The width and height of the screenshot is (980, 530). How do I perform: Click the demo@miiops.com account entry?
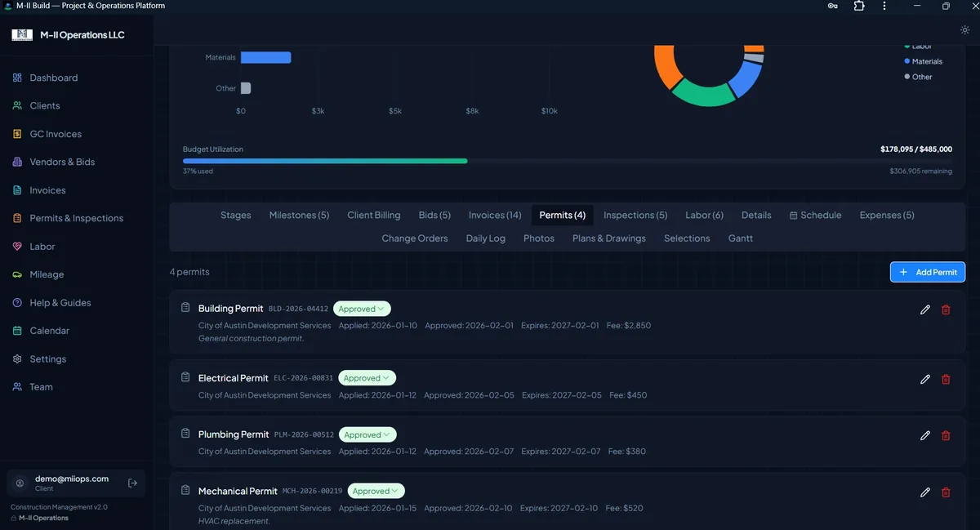click(x=76, y=483)
